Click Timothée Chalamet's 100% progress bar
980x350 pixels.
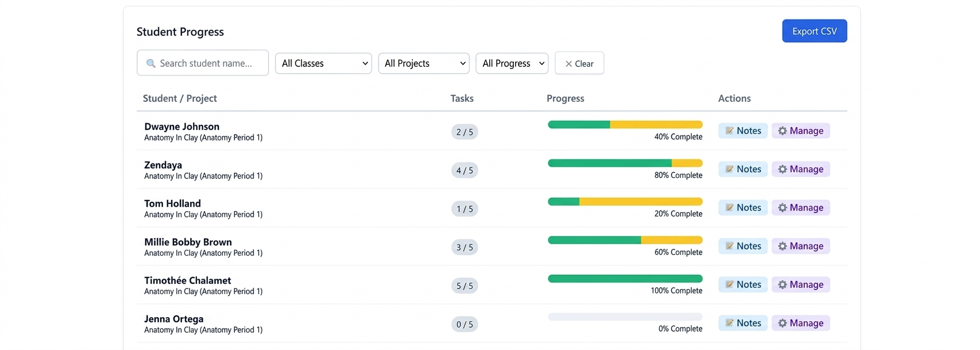tap(625, 279)
